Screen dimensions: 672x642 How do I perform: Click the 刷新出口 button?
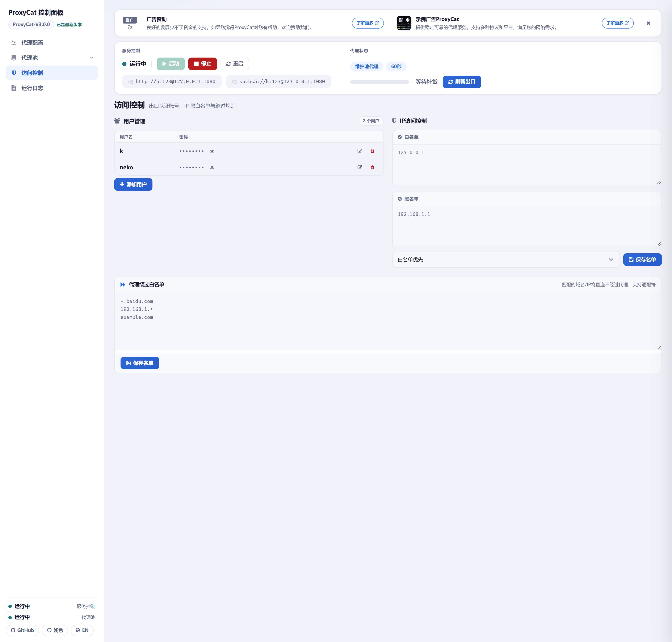pyautogui.click(x=462, y=82)
